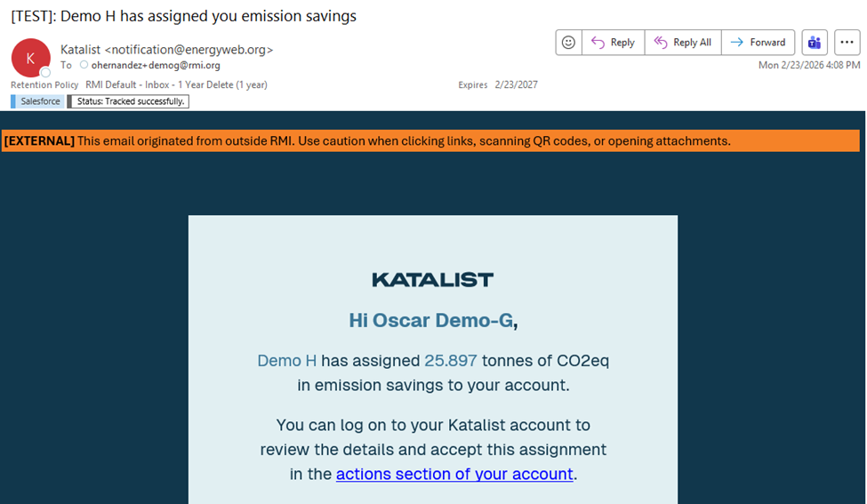The height and width of the screenshot is (504, 867).
Task: Click the presence circle beside ohernandez recipient
Action: [84, 66]
